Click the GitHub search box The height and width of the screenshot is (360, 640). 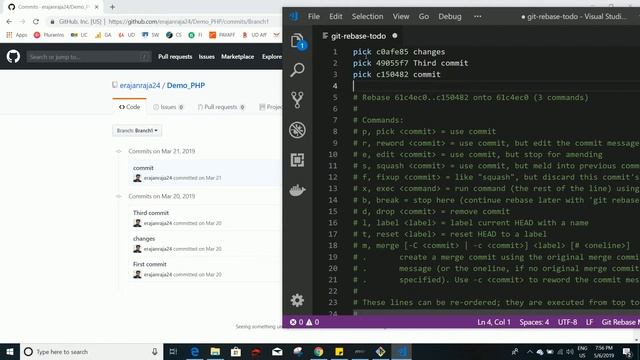click(x=88, y=57)
